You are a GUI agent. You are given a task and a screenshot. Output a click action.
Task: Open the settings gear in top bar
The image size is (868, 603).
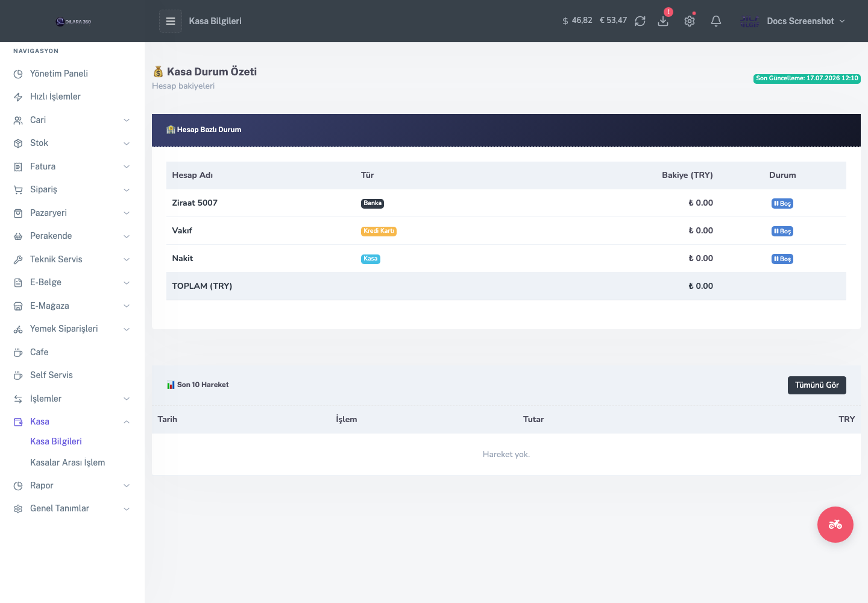click(690, 21)
